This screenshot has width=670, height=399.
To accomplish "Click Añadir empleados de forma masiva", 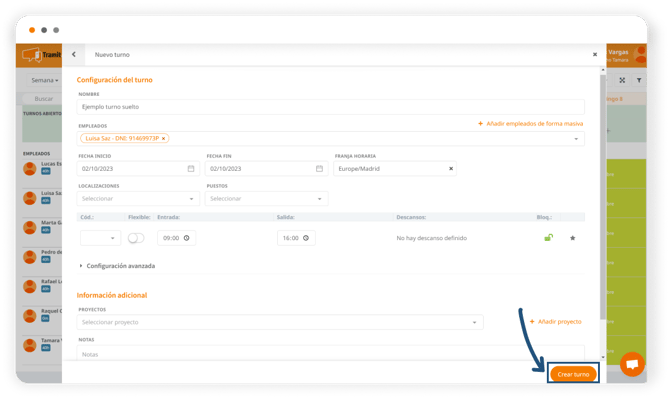I will (530, 123).
